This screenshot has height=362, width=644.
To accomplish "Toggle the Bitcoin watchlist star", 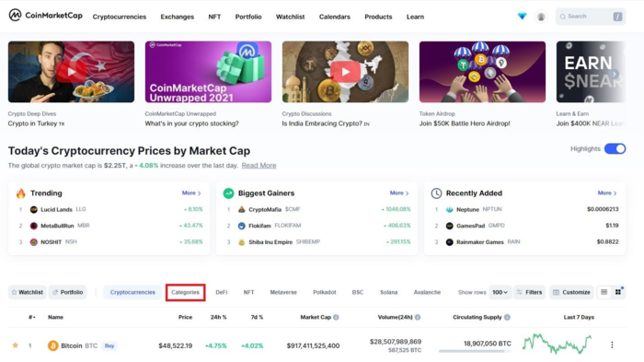I will click(x=16, y=345).
